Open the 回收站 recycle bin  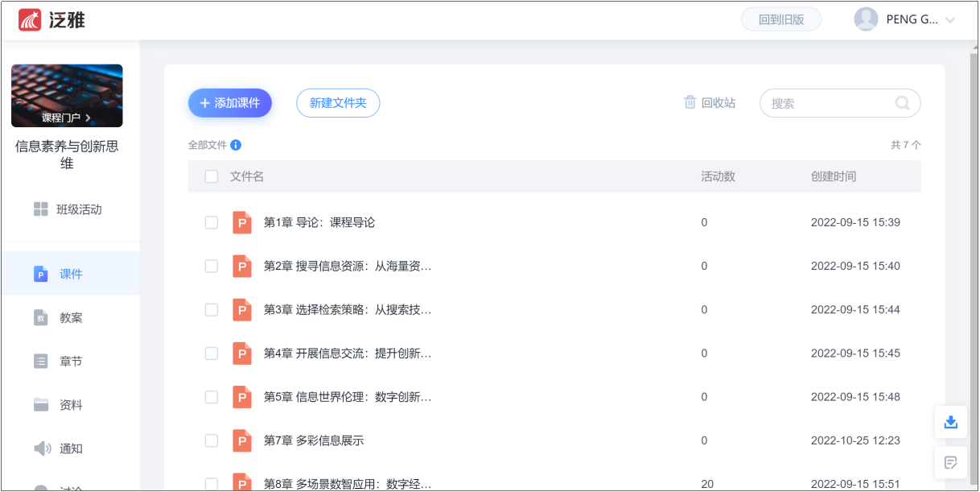click(710, 103)
